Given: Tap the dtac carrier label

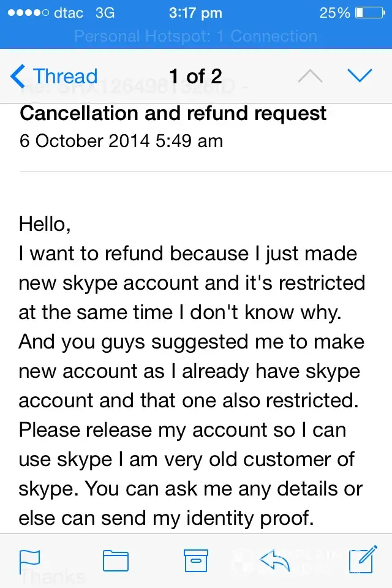Looking at the screenshot, I should click(69, 13).
